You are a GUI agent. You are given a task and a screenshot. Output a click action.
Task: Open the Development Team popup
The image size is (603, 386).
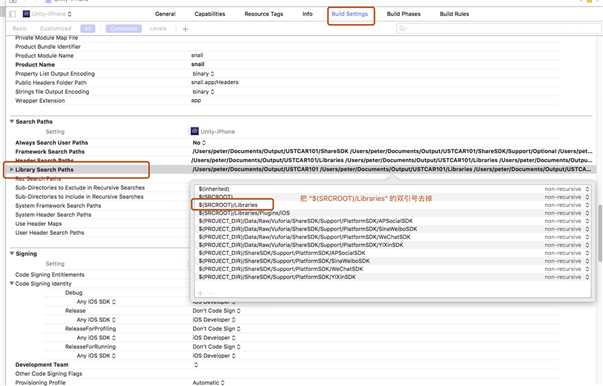point(196,364)
